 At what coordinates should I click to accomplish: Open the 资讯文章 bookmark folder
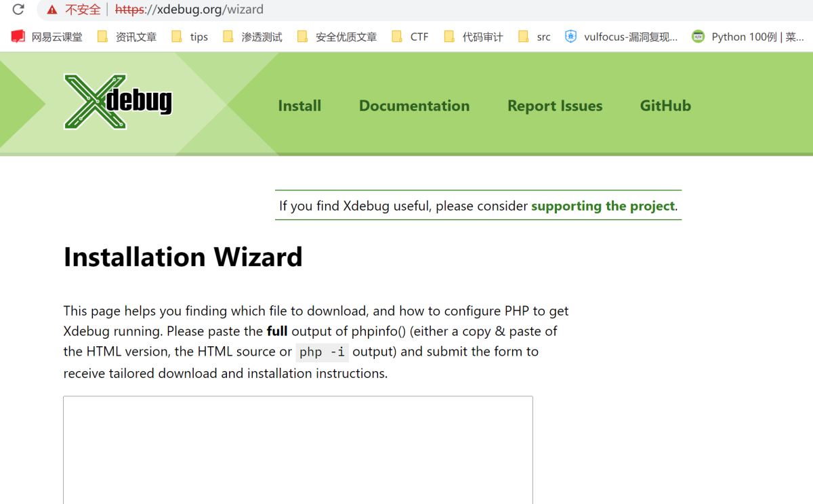[x=127, y=37]
